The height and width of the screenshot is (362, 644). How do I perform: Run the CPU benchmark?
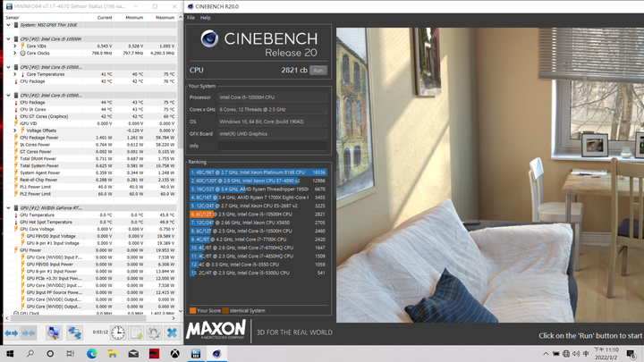tap(318, 71)
